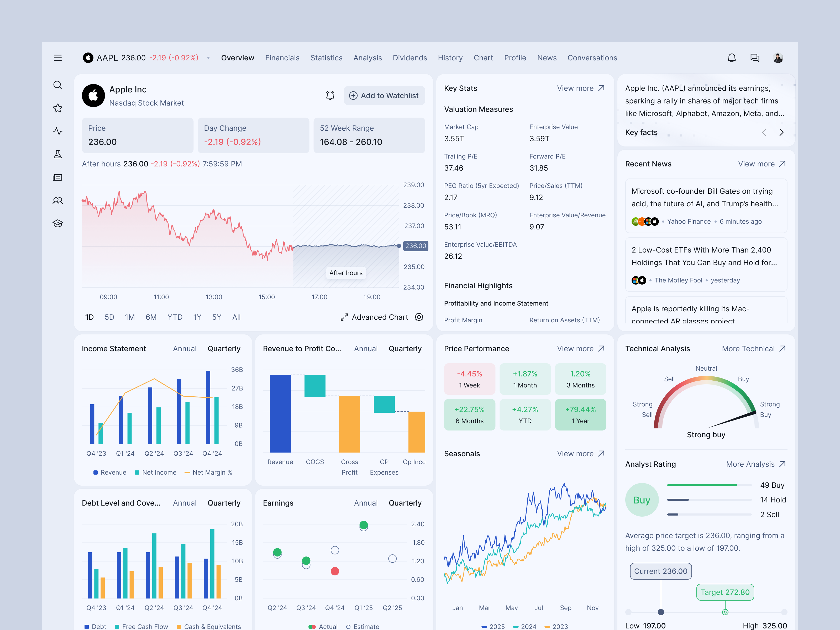Click the 1 Year +79.44% performance tile
Image resolution: width=840 pixels, height=630 pixels.
(x=580, y=415)
